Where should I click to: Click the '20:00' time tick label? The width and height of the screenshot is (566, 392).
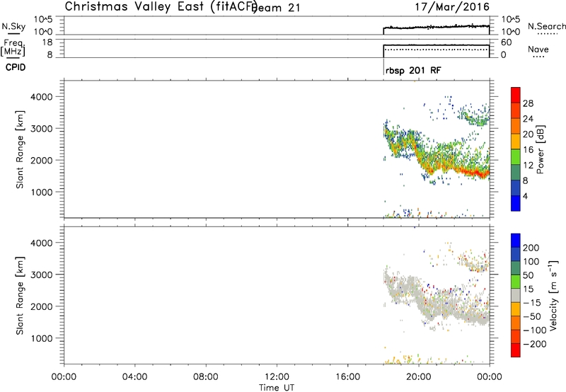pos(419,377)
